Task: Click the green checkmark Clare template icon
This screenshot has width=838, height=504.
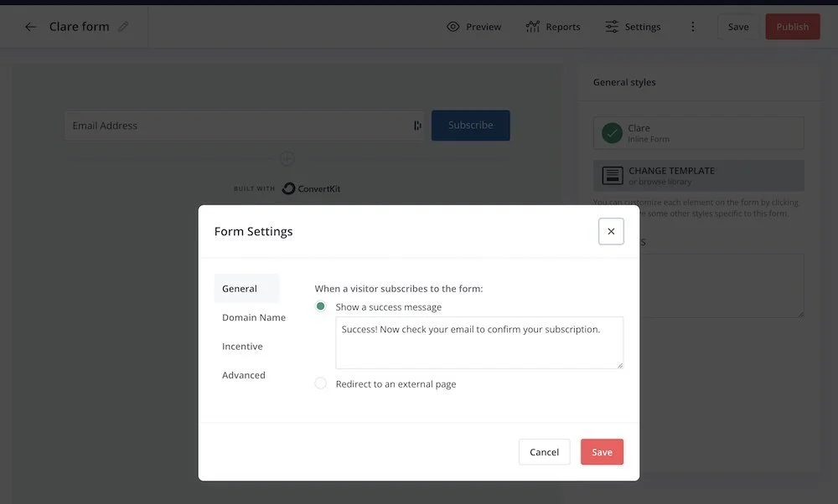Action: pyautogui.click(x=612, y=133)
